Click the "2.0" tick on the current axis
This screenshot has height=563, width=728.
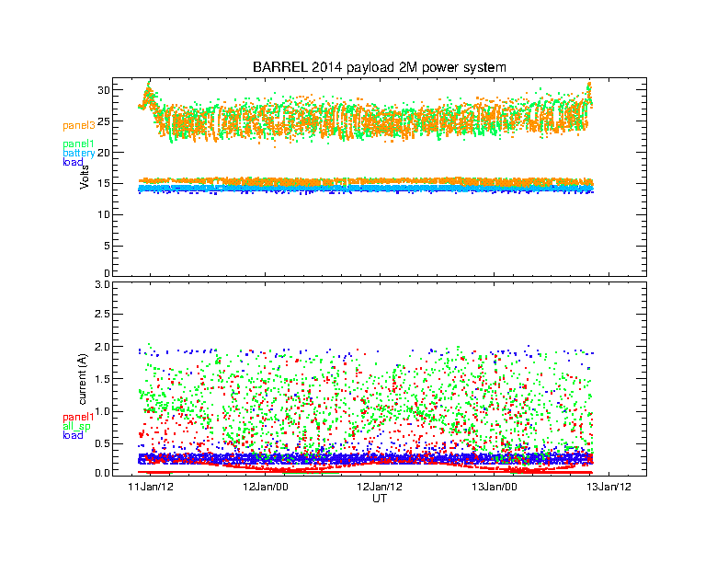click(x=103, y=347)
